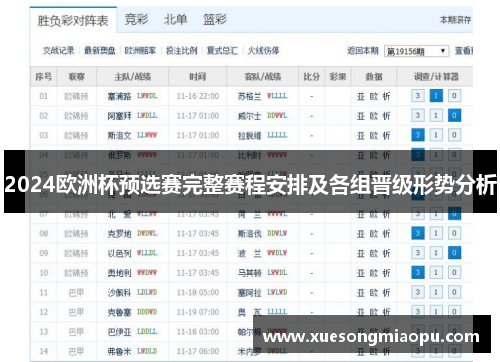The height and width of the screenshot is (362, 500).
Task: Open the 欧洲赔率 link
Action: pyautogui.click(x=140, y=51)
